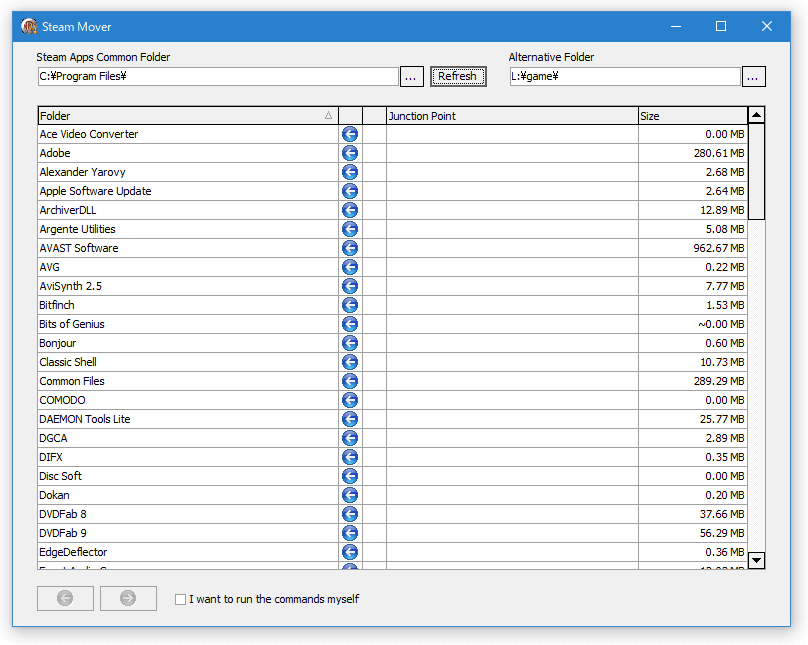
Task: Click the arrow icon for Apple Software Update
Action: pos(350,191)
